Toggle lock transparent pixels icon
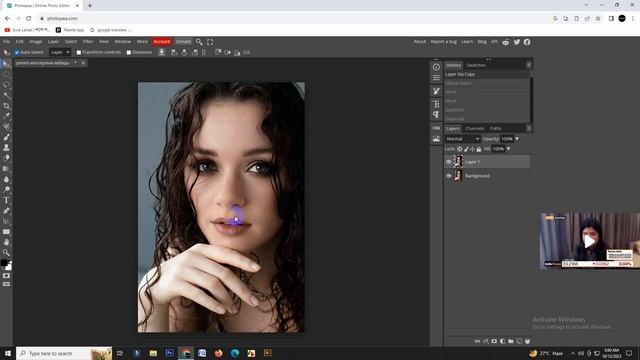 460,149
